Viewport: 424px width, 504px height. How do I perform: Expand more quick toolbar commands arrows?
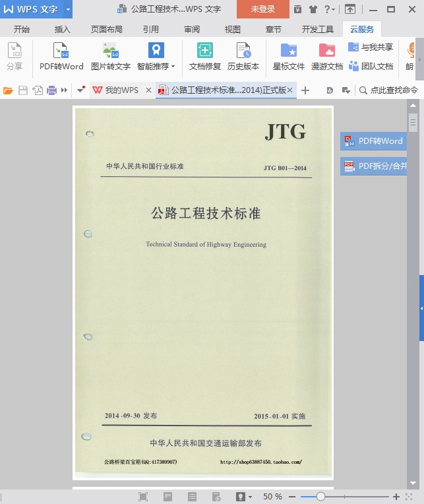64,90
